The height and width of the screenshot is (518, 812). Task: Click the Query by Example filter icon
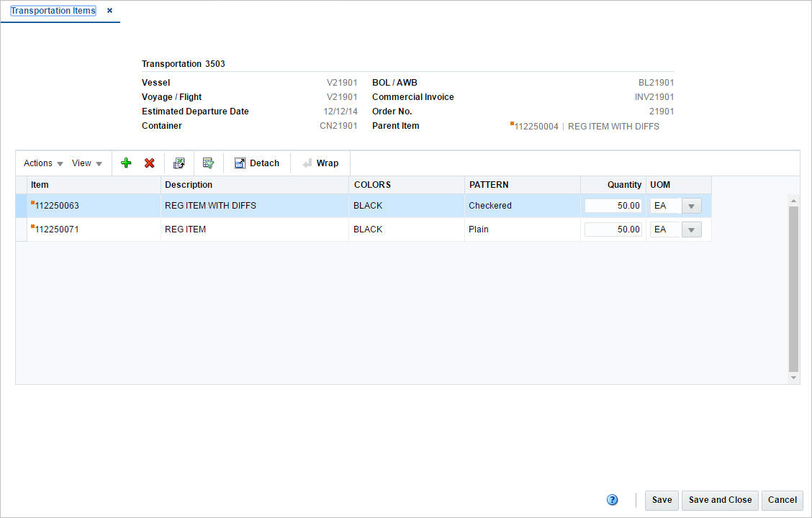point(209,163)
